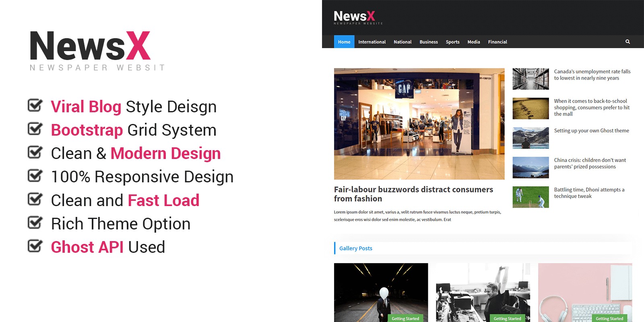This screenshot has width=644, height=322.
Task: Open Setting up your own Ghost theme
Action: tap(591, 131)
